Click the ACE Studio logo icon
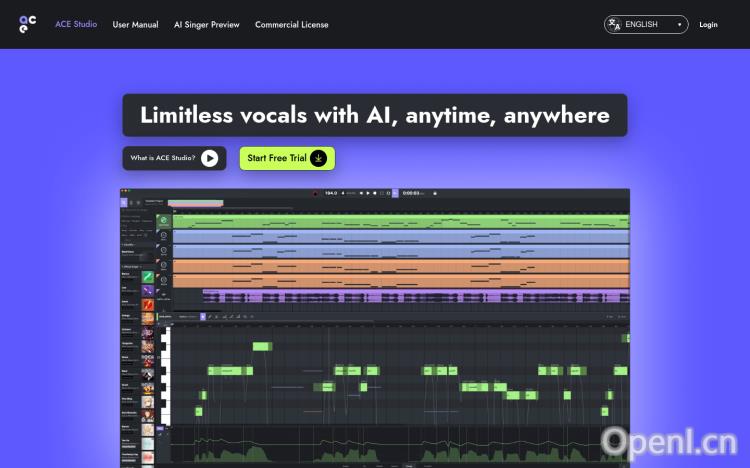The height and width of the screenshot is (468, 750). [27, 24]
